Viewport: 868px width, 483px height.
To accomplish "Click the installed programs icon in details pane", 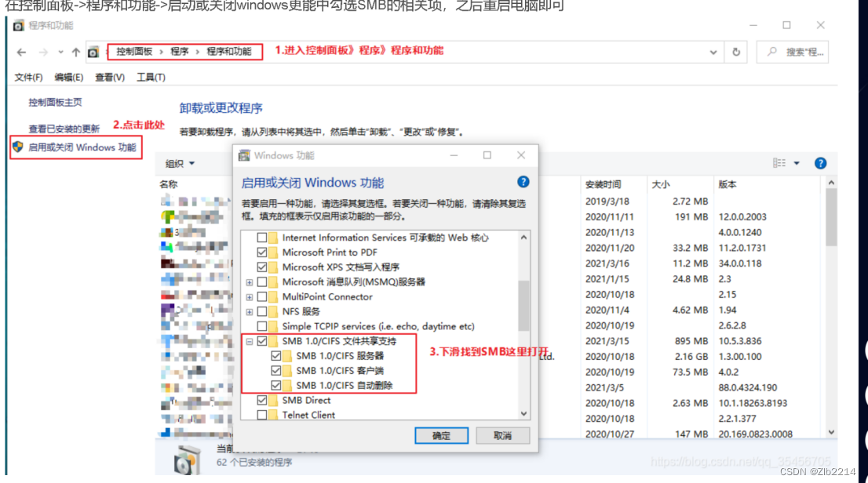I will [x=187, y=459].
